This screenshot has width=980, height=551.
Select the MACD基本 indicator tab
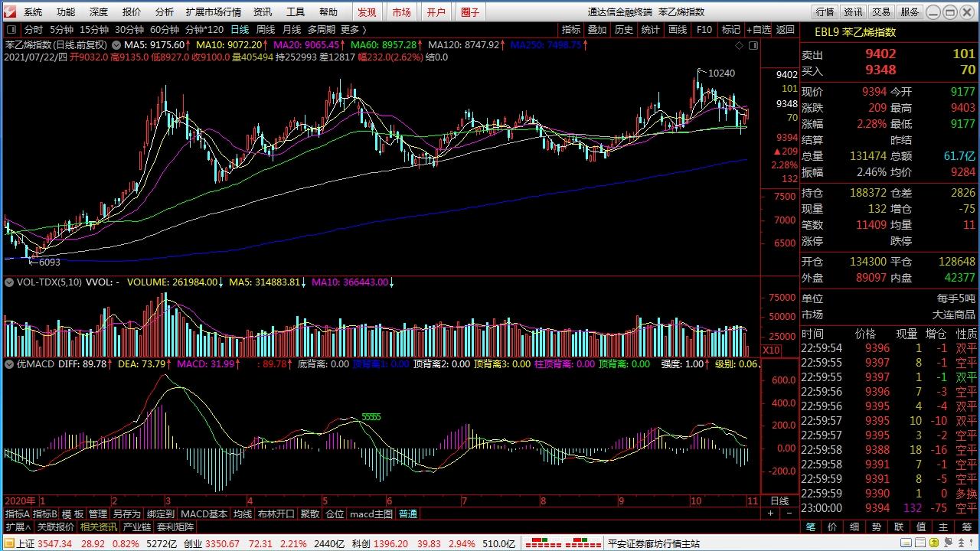click(x=204, y=514)
